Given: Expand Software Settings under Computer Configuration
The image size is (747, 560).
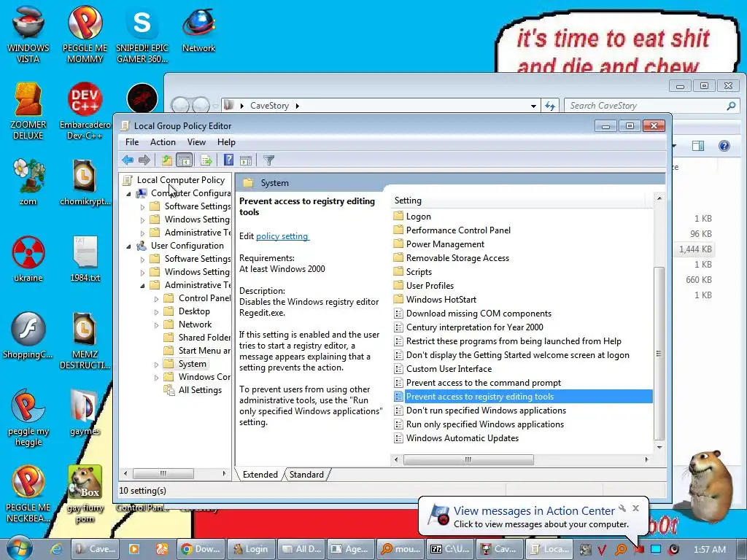Looking at the screenshot, I should click(x=142, y=206).
